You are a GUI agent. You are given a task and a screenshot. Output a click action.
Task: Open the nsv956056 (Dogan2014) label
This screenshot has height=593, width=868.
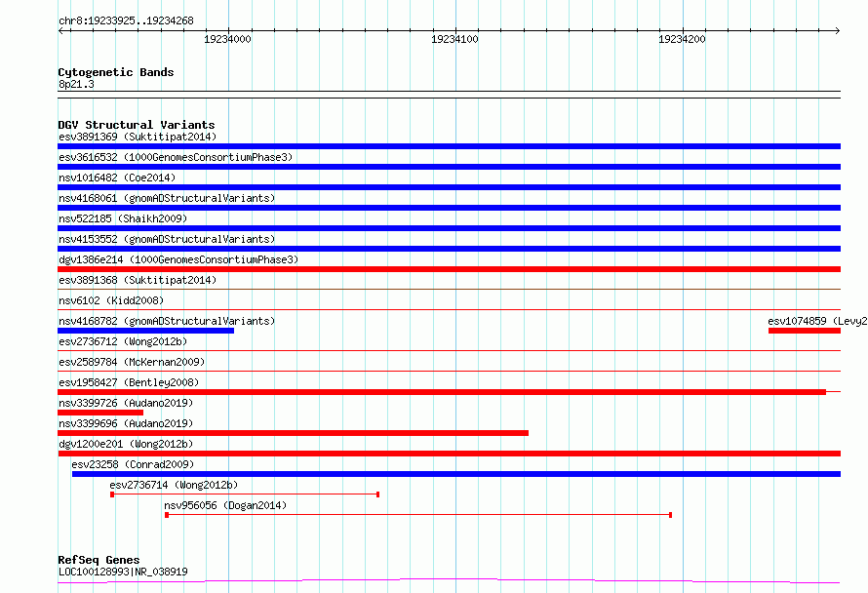tap(225, 505)
